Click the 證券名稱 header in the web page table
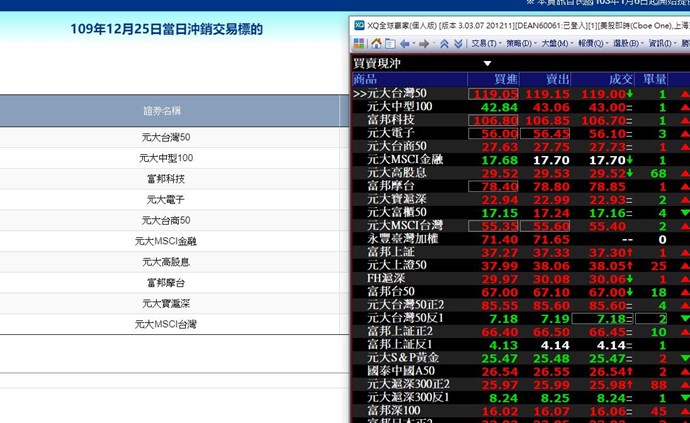This screenshot has width=690, height=423. [162, 111]
